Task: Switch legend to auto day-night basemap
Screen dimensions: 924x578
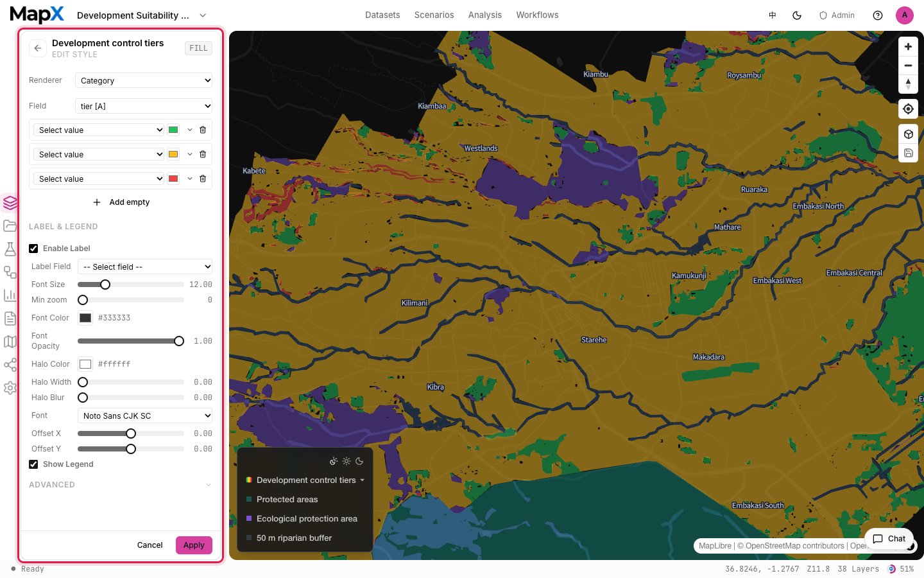Action: (334, 461)
